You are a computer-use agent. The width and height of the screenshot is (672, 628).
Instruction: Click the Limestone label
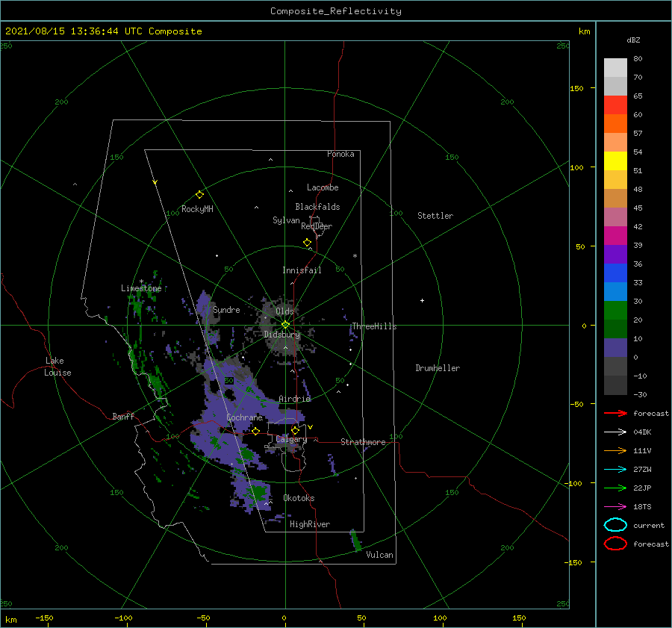point(141,288)
